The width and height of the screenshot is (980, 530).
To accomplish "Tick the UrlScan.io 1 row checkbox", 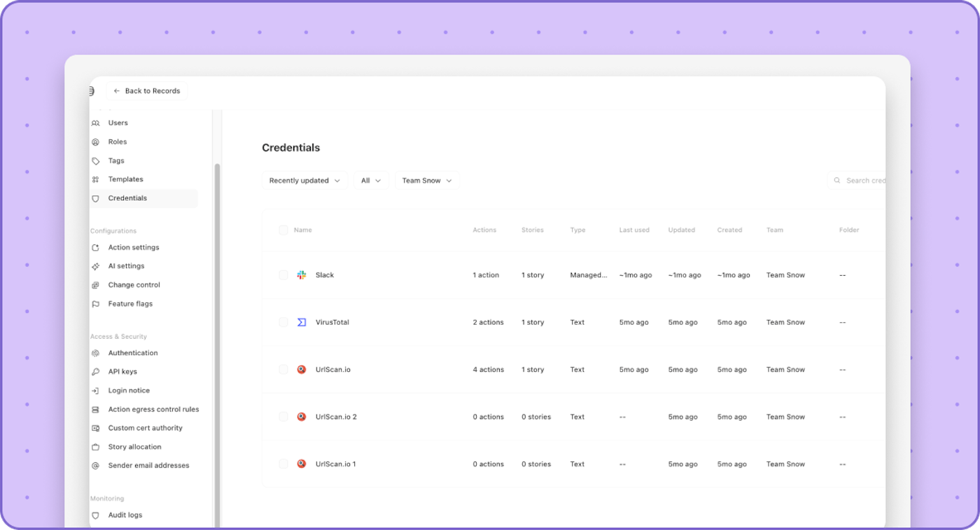I will coord(283,464).
